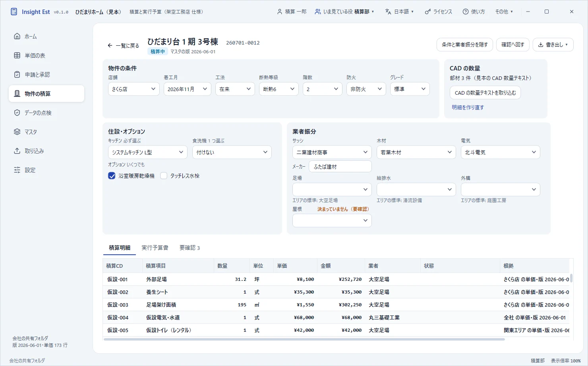Click 明細を作り直す link

(x=468, y=107)
